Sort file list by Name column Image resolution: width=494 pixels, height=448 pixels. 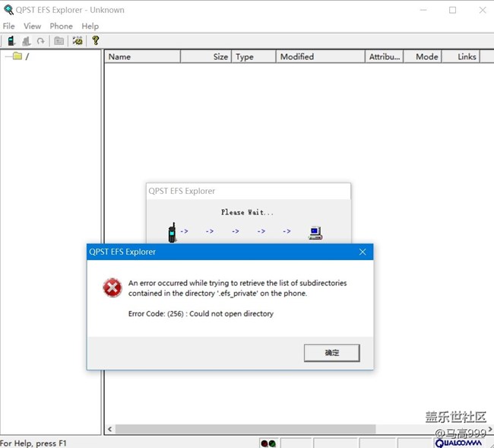click(142, 56)
